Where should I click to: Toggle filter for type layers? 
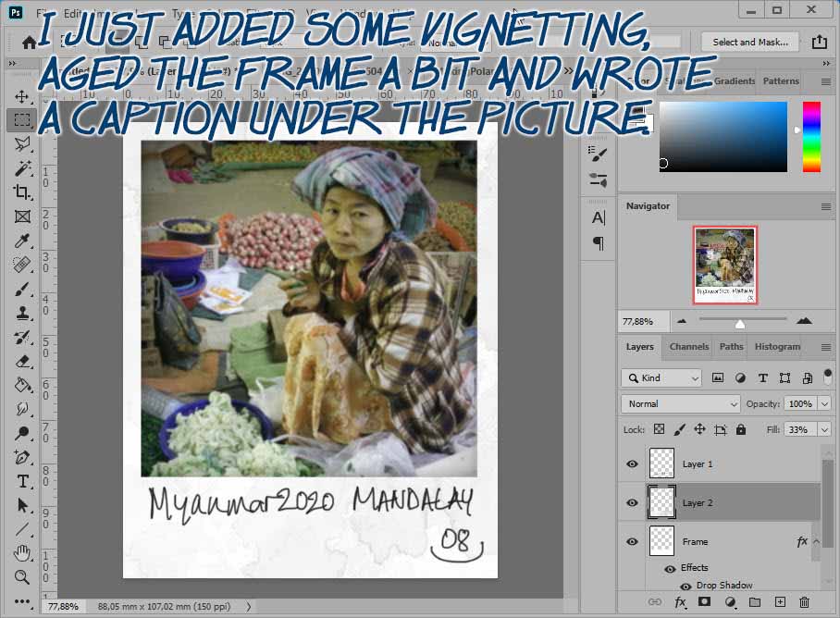point(763,378)
